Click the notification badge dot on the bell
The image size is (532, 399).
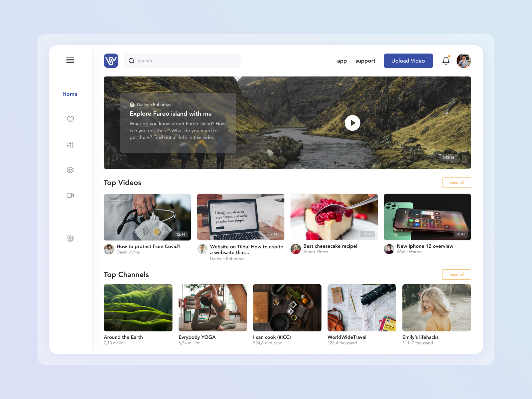coord(449,56)
